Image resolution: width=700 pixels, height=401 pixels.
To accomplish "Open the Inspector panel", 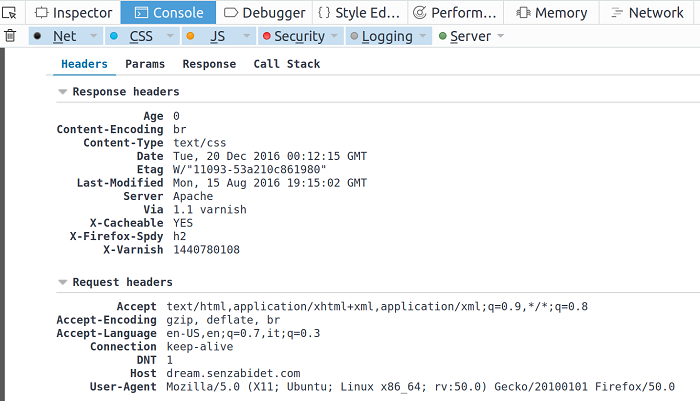I will (x=73, y=13).
